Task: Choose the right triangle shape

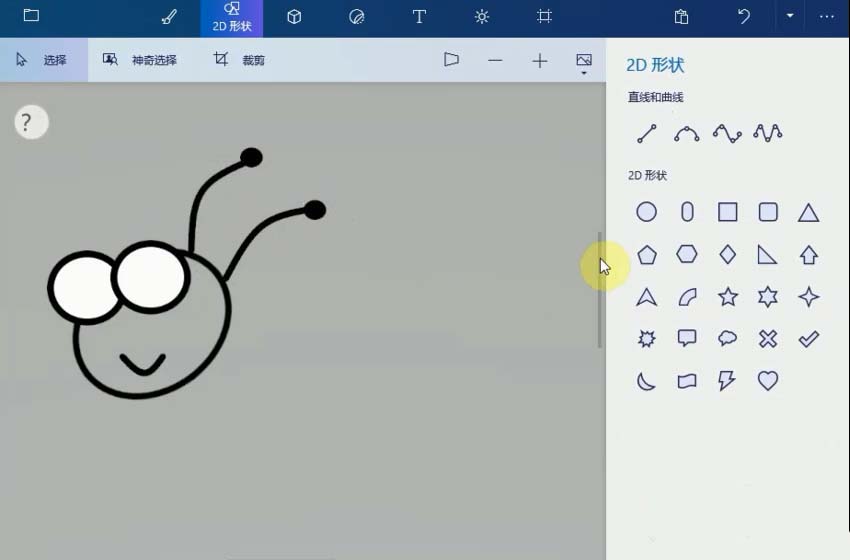Action: [x=767, y=254]
